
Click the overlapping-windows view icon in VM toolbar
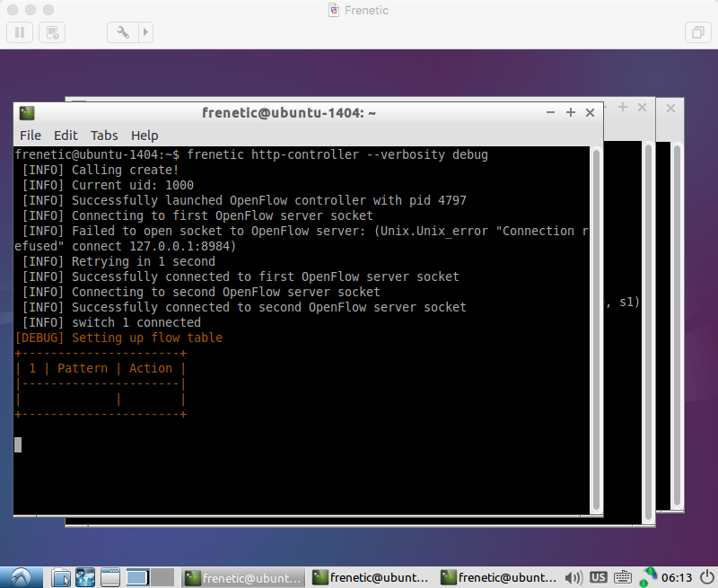click(698, 32)
